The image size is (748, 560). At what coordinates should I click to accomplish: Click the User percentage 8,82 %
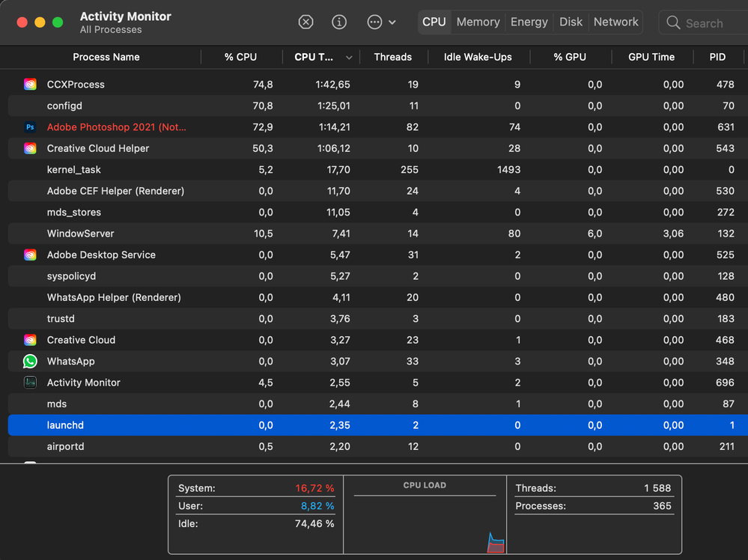[x=317, y=506]
